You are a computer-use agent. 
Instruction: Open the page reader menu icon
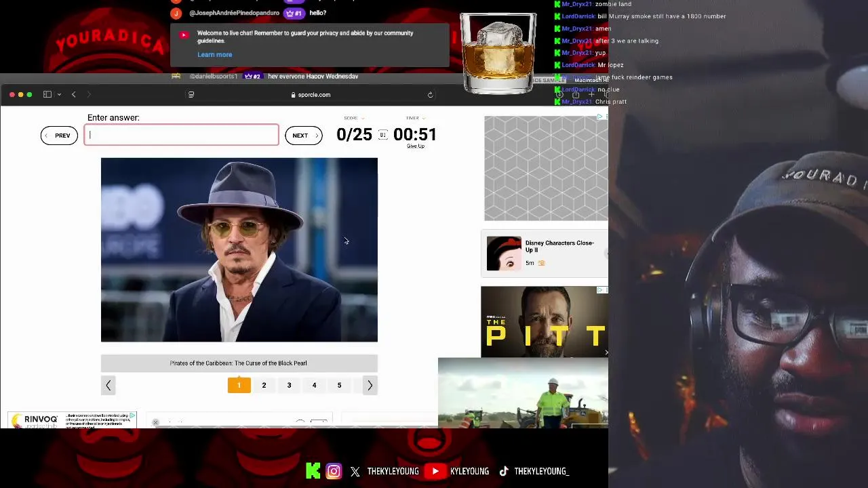tap(191, 95)
